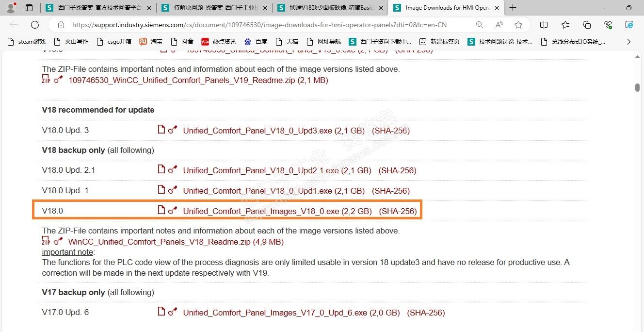Open SHA-256 link for Images_V18_0.exe
The width and height of the screenshot is (644, 332).
[x=398, y=211]
